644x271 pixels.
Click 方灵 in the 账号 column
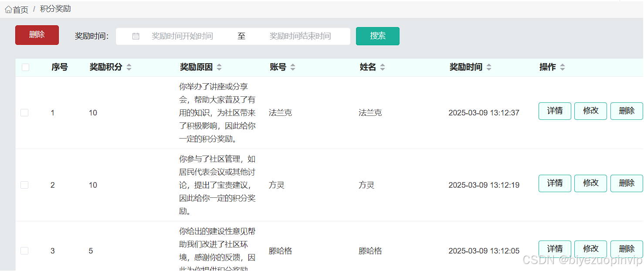pos(277,185)
